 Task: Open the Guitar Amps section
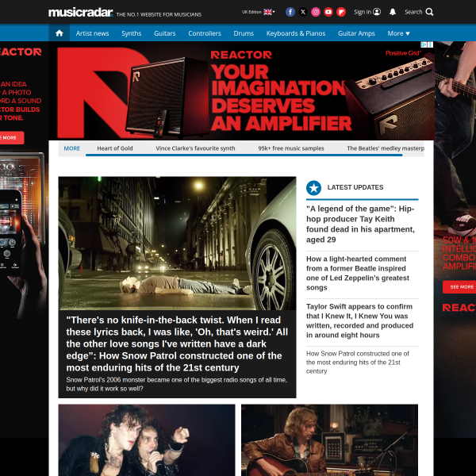pyautogui.click(x=356, y=33)
